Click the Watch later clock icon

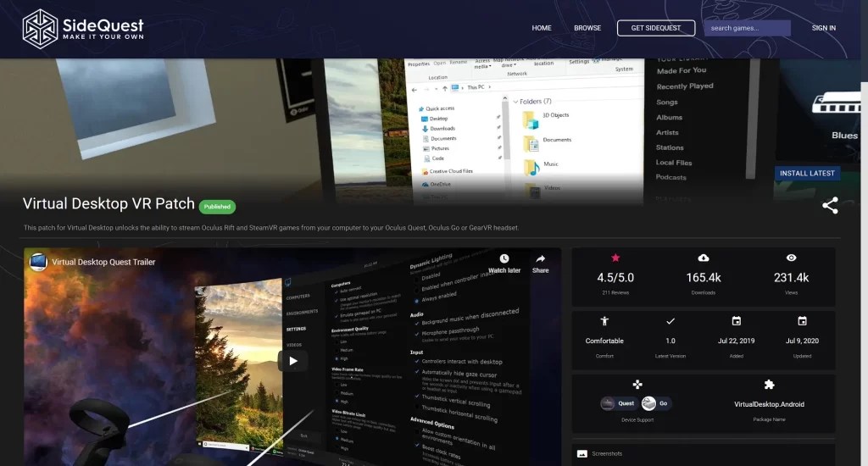pos(504,258)
